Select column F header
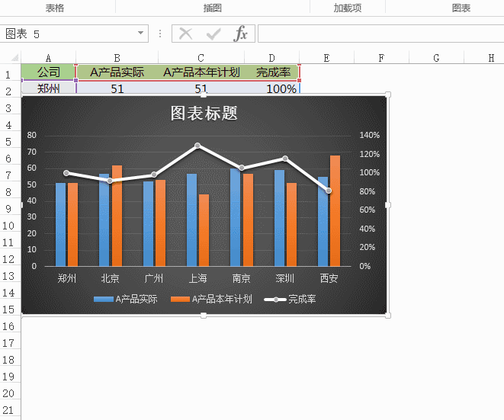This screenshot has height=420, width=504. click(x=381, y=58)
